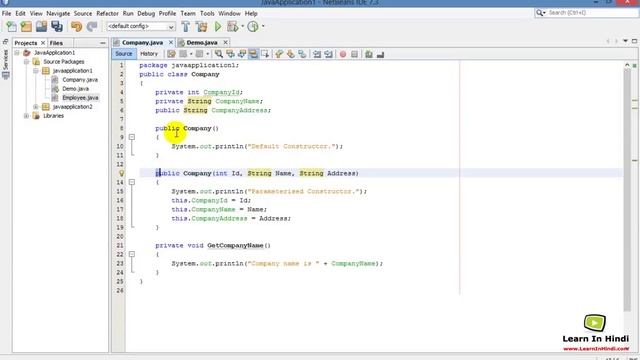Viewport: 640px width, 360px height.
Task: Collapse the Source Packages node
Action: pos(27,62)
